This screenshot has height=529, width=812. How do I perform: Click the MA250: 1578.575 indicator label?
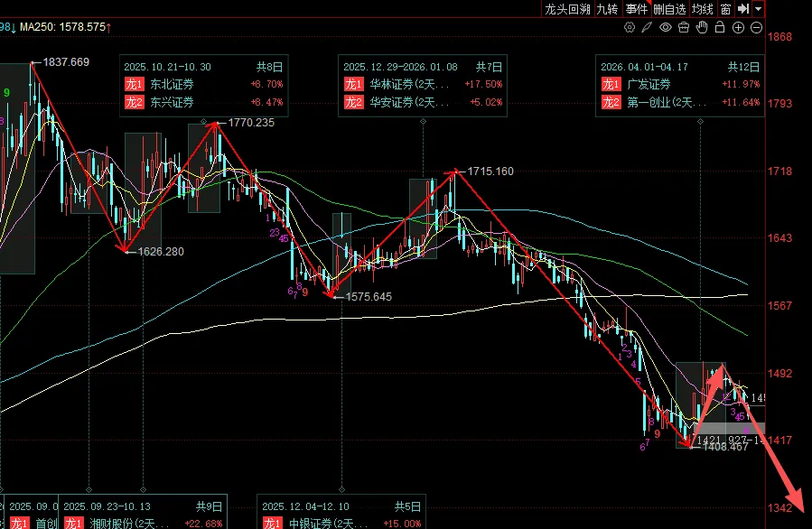tap(61, 28)
